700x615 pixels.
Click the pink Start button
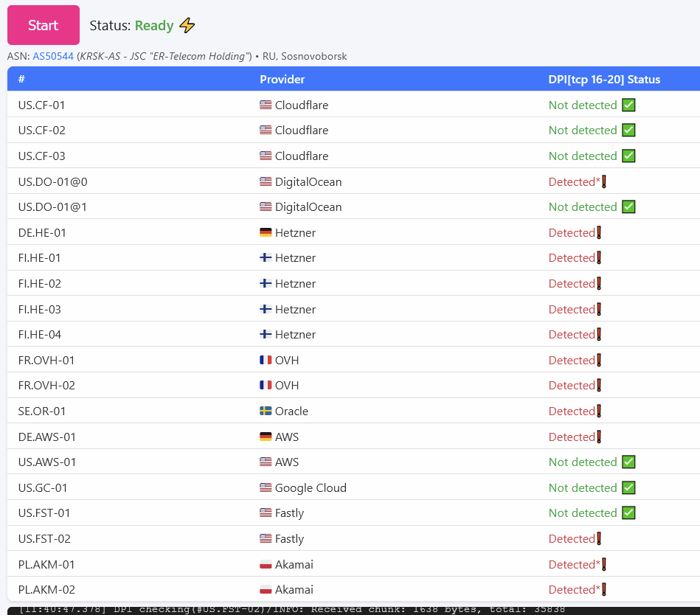(x=43, y=25)
